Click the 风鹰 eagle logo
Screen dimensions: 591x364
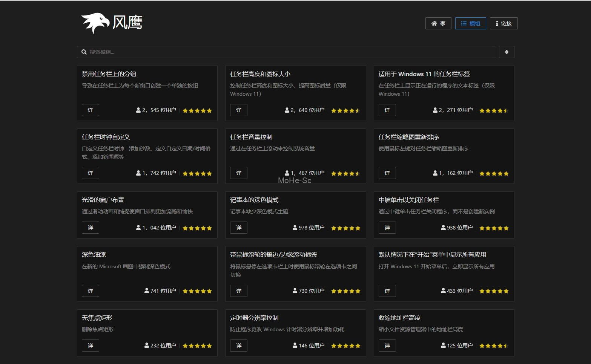tap(95, 23)
